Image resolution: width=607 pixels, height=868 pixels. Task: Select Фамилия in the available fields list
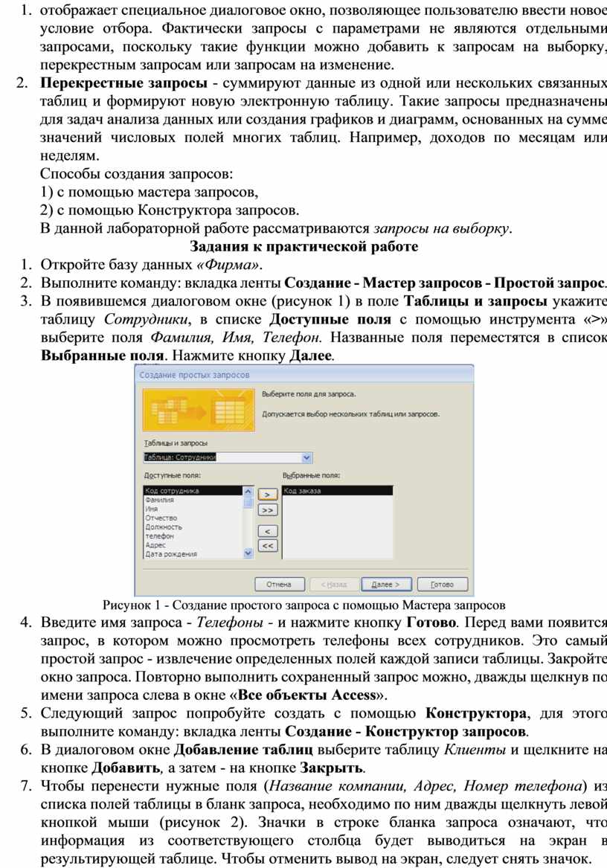tap(193, 500)
